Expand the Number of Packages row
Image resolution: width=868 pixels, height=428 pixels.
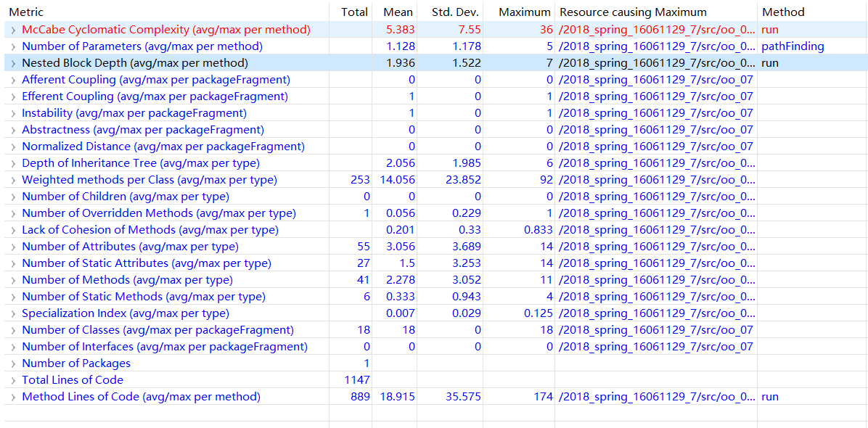13,363
